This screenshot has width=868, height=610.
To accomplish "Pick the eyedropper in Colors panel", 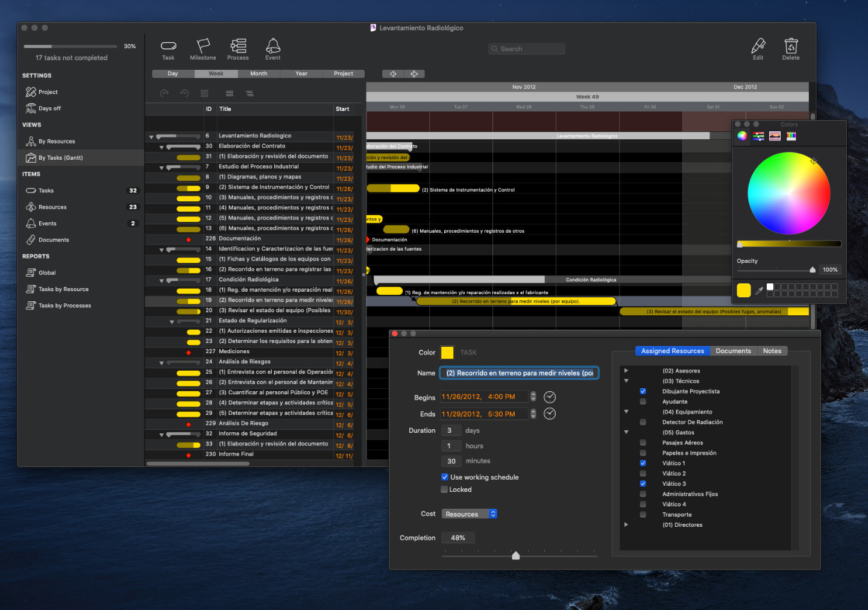I will click(x=759, y=291).
